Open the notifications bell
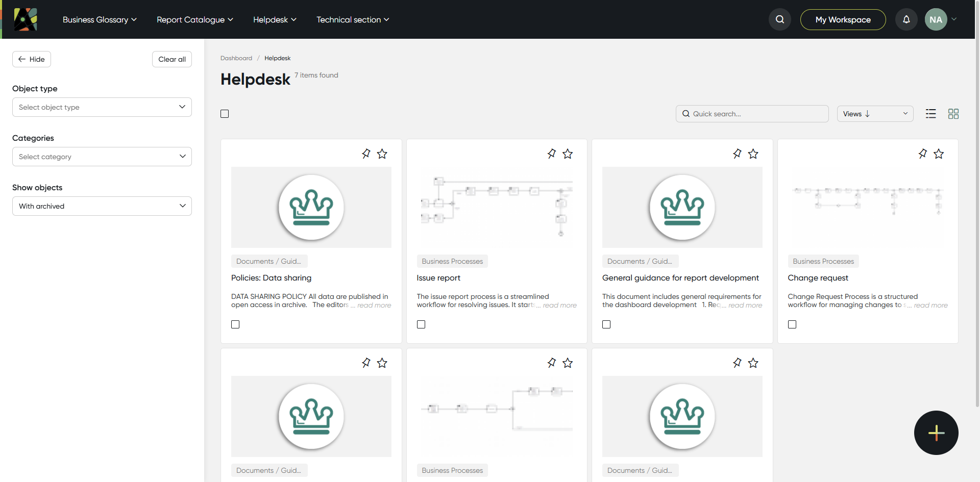Image resolution: width=980 pixels, height=482 pixels. point(906,19)
